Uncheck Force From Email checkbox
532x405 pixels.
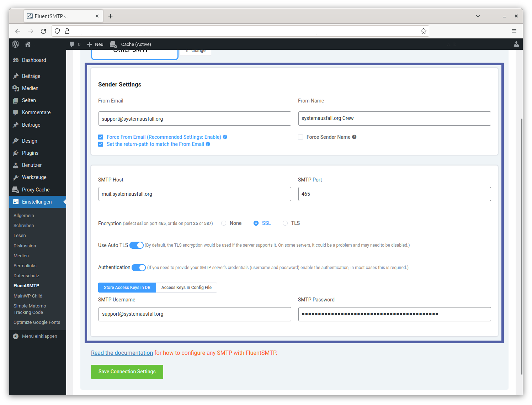click(101, 137)
